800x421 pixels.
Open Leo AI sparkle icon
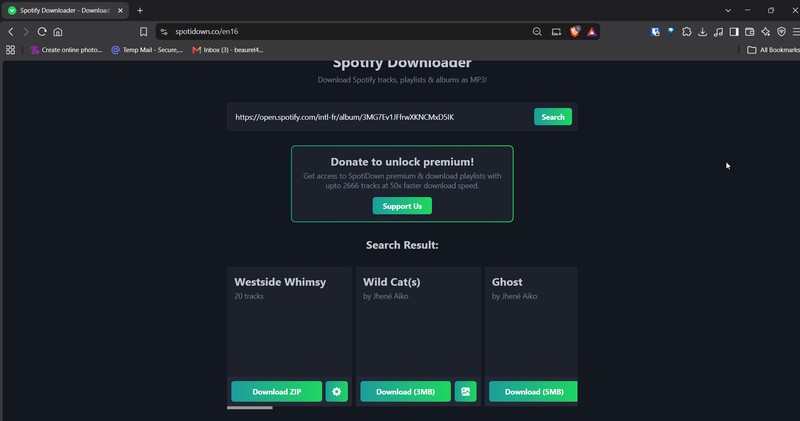coord(765,32)
